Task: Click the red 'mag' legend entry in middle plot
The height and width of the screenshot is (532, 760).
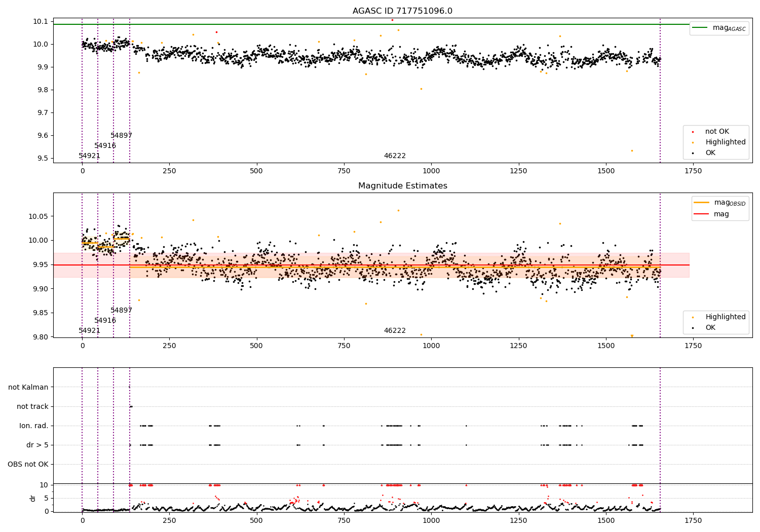Action: coord(721,214)
